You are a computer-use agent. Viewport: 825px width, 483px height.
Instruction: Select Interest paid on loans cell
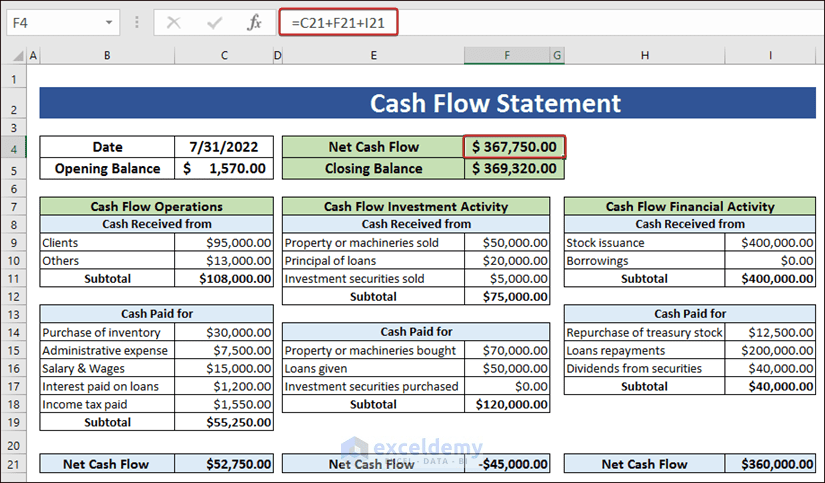[107, 386]
